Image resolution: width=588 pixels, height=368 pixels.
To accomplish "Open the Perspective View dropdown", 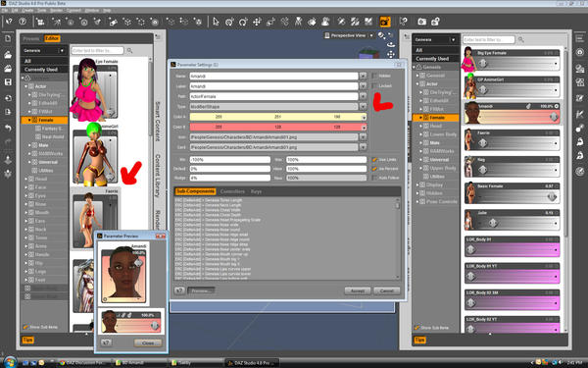I will tap(371, 35).
